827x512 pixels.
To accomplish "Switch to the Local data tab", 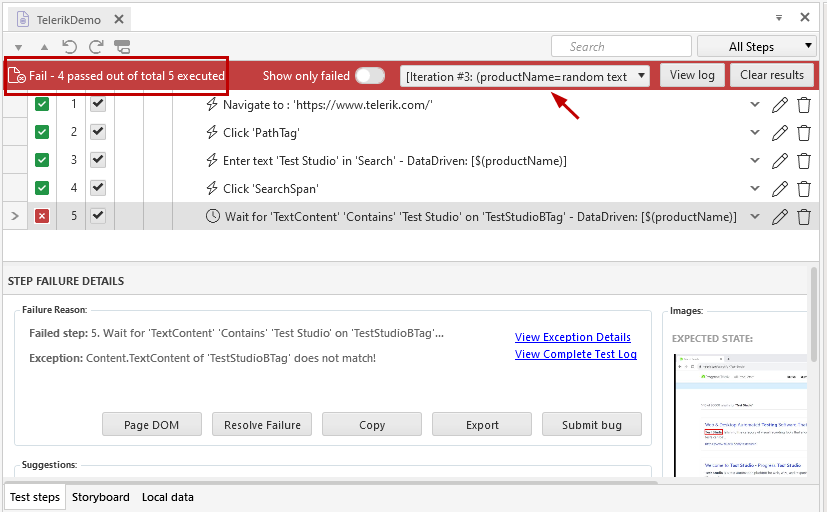I will pyautogui.click(x=168, y=497).
